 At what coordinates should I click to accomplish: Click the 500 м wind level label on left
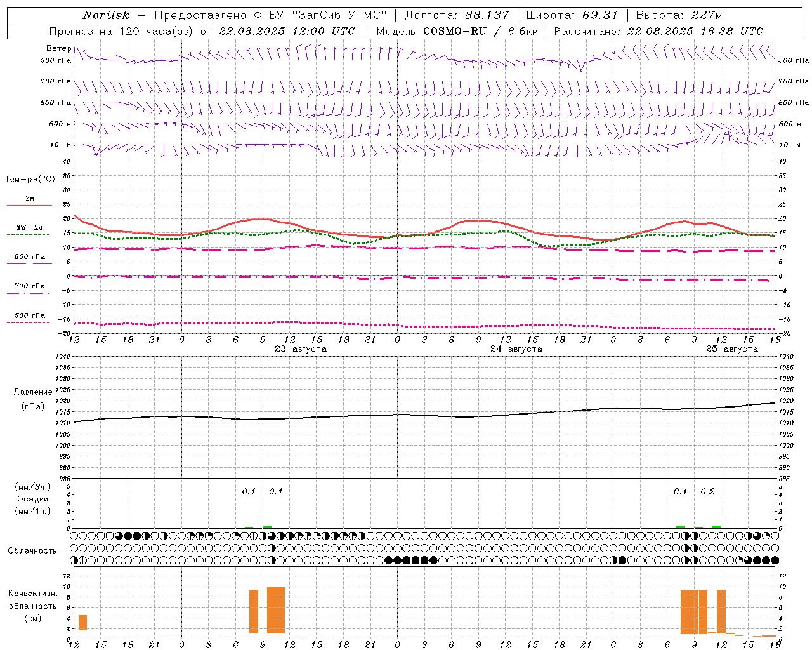click(x=56, y=124)
